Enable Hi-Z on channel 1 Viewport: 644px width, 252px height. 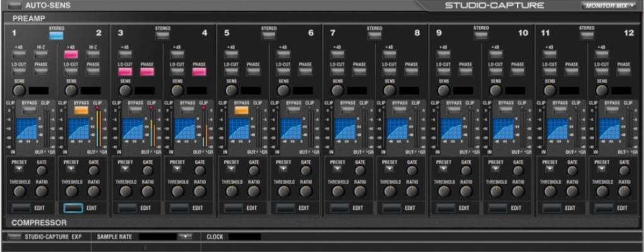point(41,55)
